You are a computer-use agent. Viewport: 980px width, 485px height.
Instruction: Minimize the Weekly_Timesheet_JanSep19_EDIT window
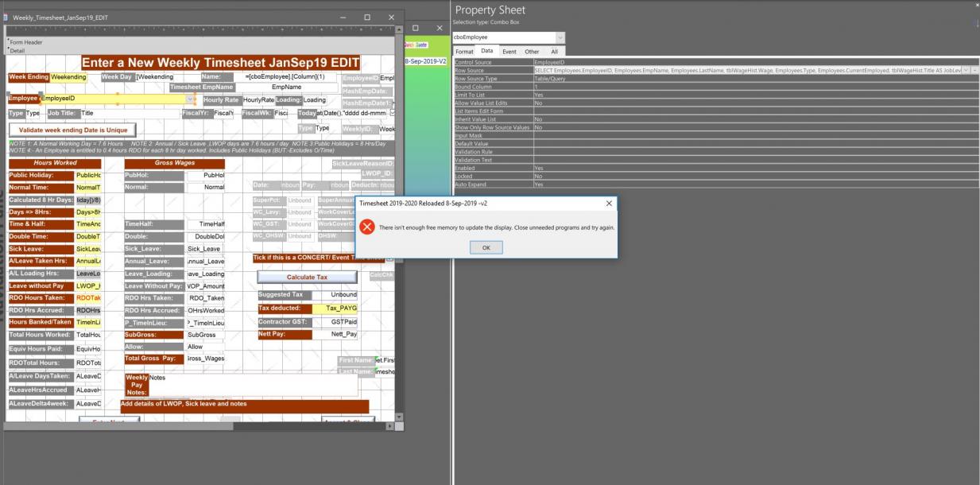[x=343, y=17]
